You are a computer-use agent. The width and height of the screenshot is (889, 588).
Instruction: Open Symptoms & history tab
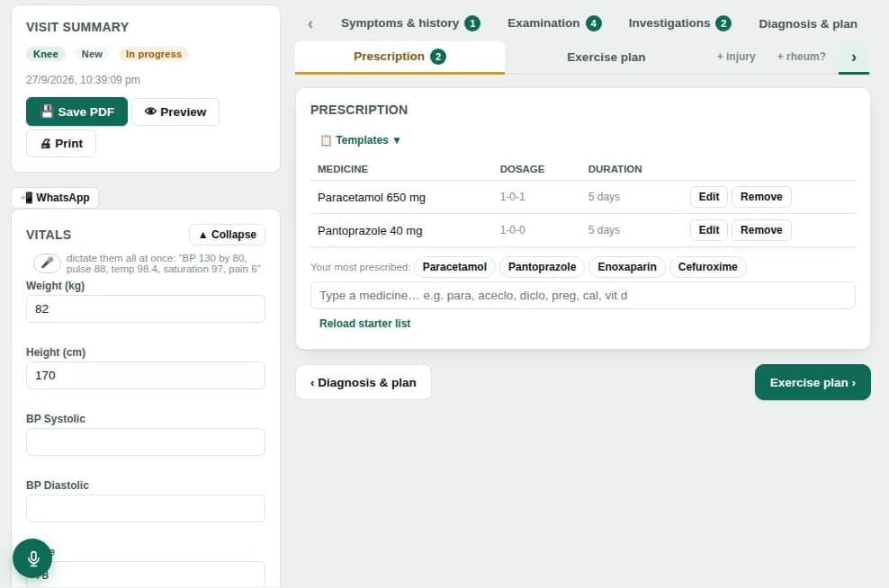click(410, 23)
